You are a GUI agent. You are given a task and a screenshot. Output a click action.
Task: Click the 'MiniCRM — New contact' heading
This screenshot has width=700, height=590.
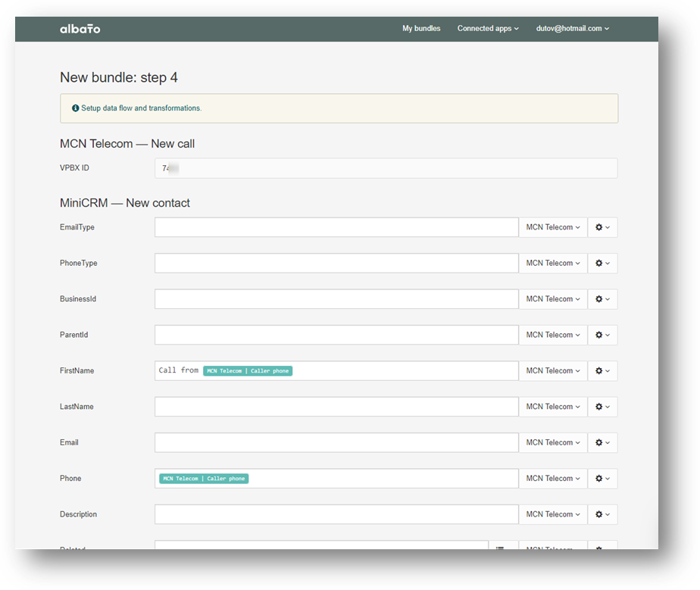tap(125, 203)
